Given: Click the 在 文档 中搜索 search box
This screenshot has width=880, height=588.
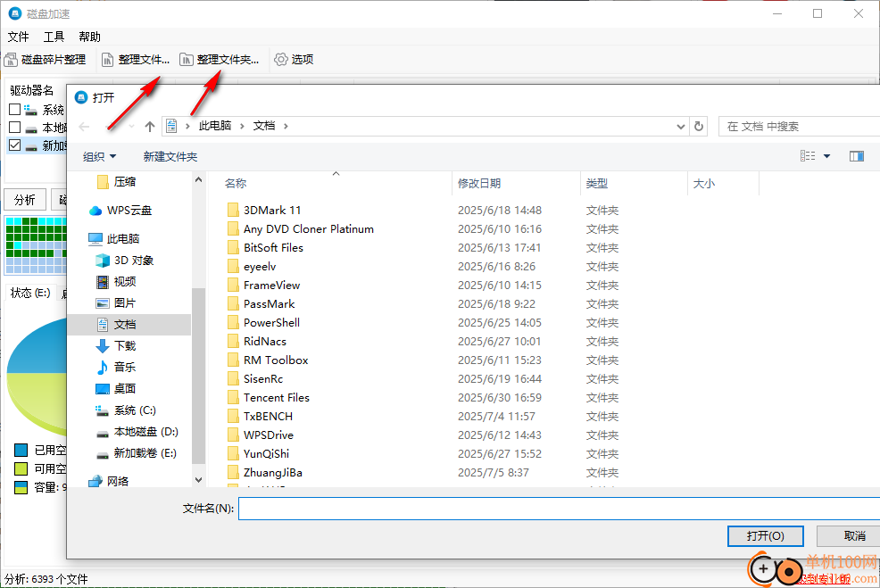Looking at the screenshot, I should click(x=799, y=126).
